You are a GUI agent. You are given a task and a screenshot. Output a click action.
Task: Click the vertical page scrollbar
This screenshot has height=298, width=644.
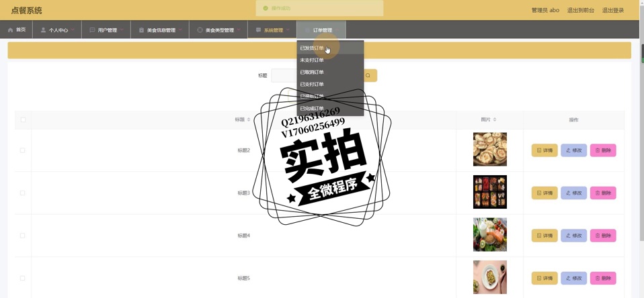click(x=641, y=54)
